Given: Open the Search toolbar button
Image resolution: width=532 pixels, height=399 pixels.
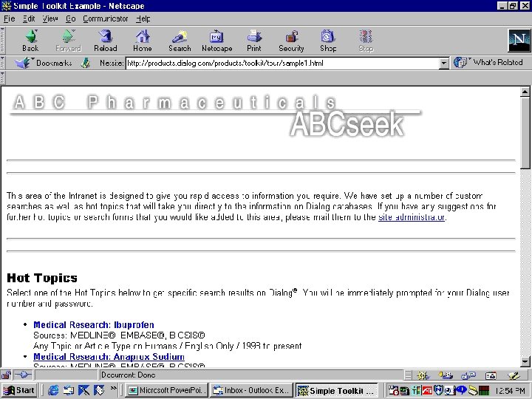Looking at the screenshot, I should pos(180,41).
